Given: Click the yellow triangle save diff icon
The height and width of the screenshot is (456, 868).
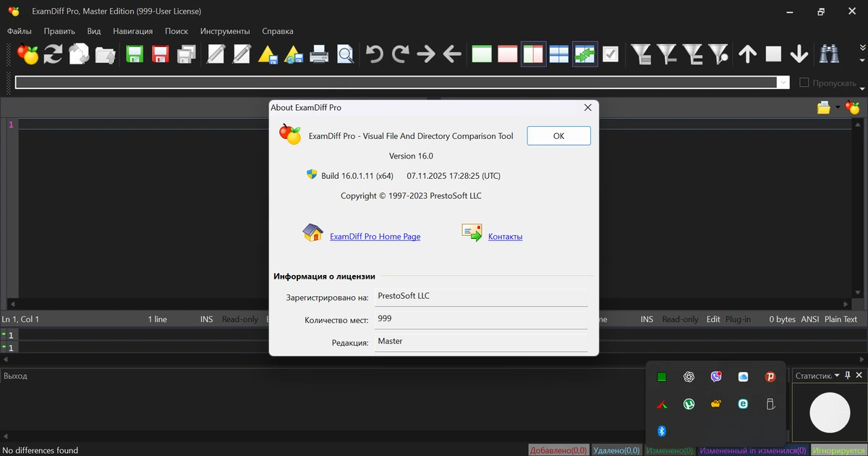Looking at the screenshot, I should pyautogui.click(x=268, y=54).
